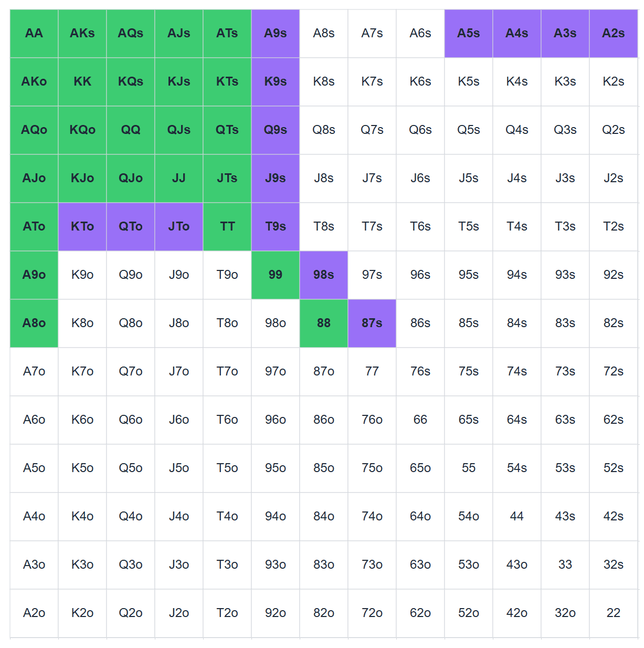The image size is (644, 648).
Task: Select the 99 pocket pair cell
Action: pos(276,275)
